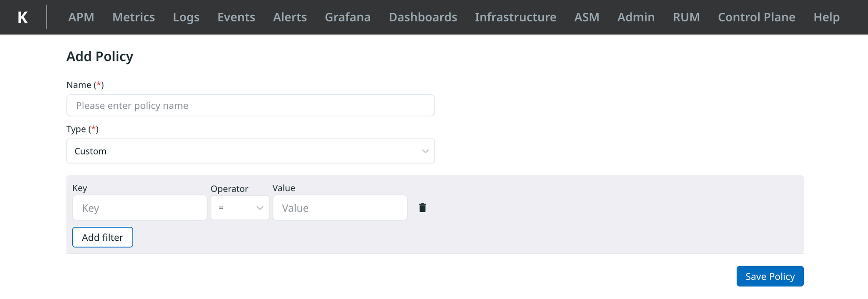Open the Alerts menu
The image size is (868, 299).
290,17
